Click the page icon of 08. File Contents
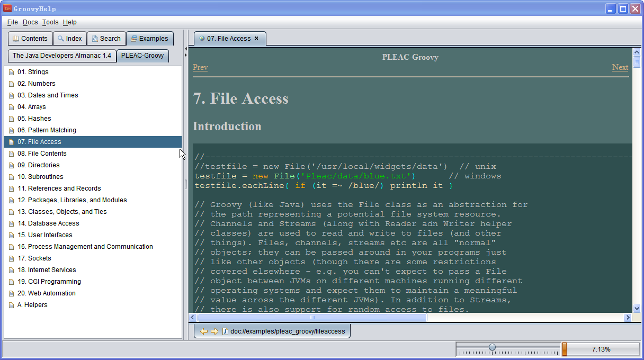Screen dimensions: 644x360 coord(12,154)
